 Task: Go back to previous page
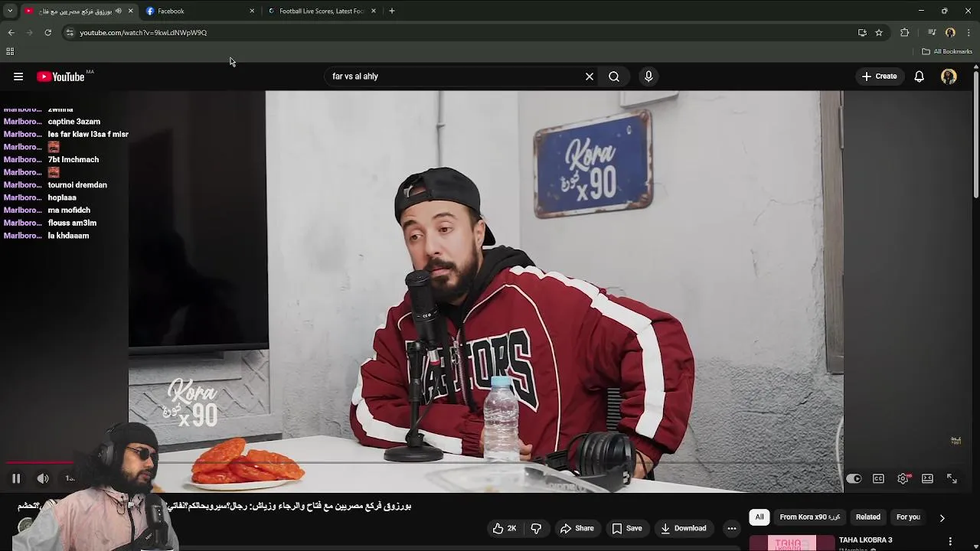(11, 32)
